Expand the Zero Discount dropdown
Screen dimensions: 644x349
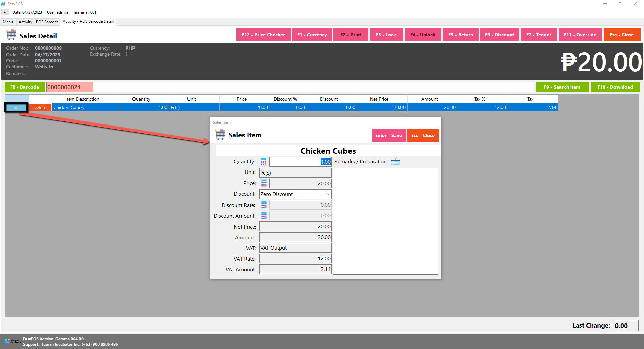point(328,194)
